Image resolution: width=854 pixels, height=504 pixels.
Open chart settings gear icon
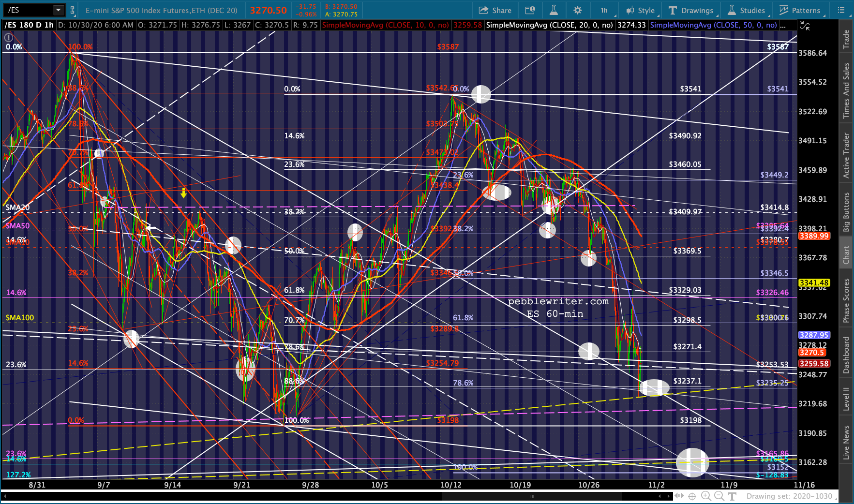click(x=578, y=10)
